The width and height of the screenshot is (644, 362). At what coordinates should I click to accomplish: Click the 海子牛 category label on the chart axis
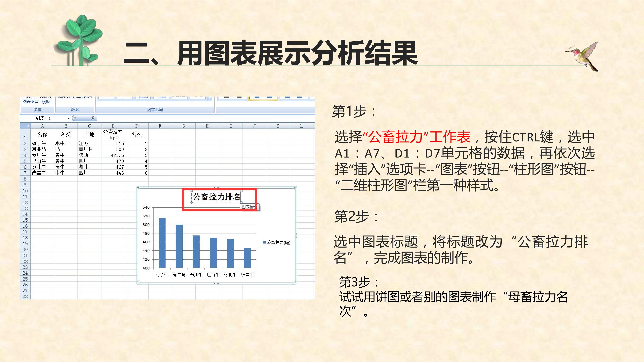(162, 275)
